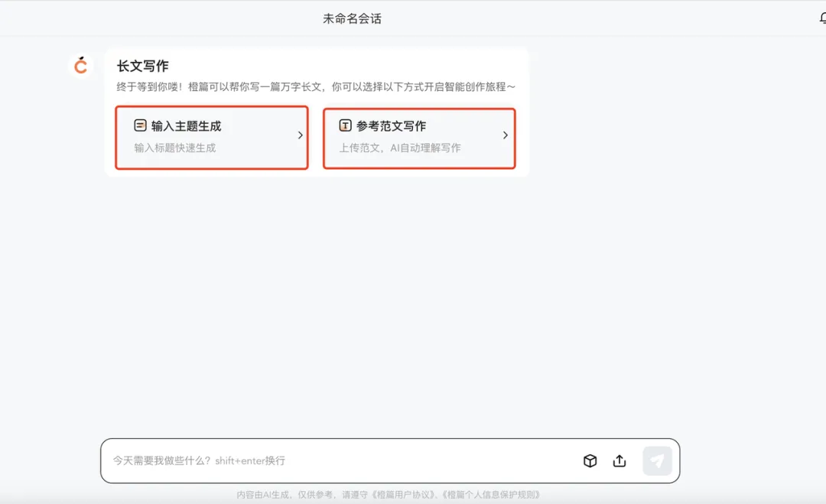Click the cube icon in the input bar
Screen dimensions: 826x504
tap(590, 460)
